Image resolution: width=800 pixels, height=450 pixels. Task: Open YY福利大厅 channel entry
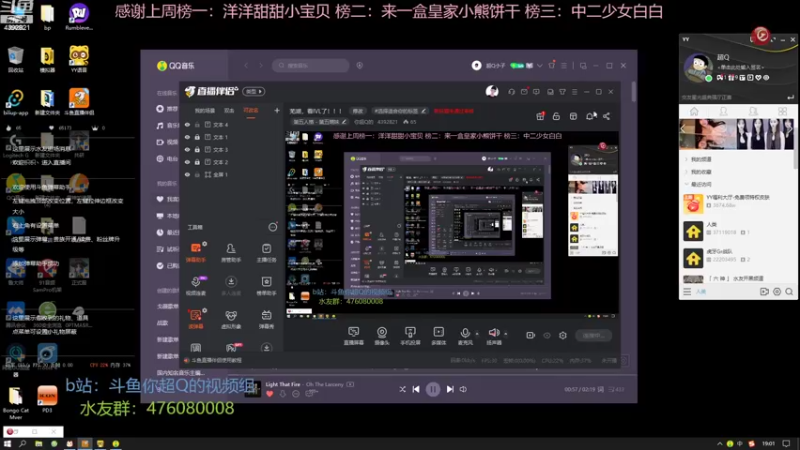[737, 204]
